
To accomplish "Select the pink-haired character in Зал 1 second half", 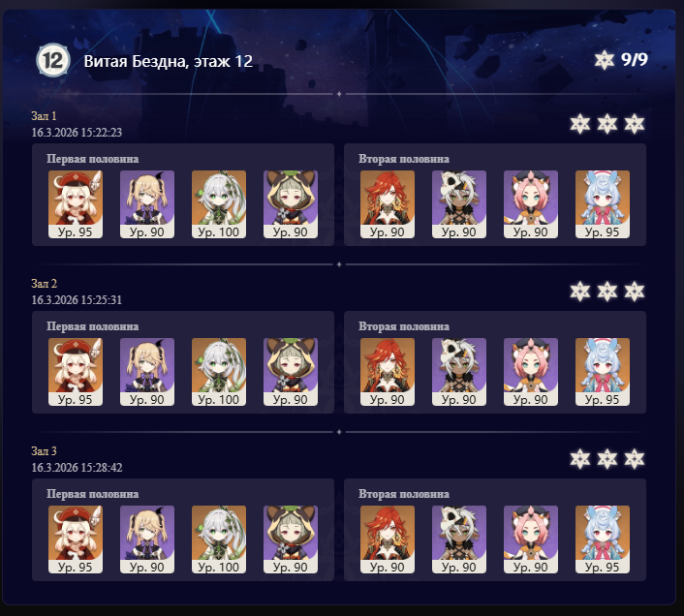I will point(531,204).
